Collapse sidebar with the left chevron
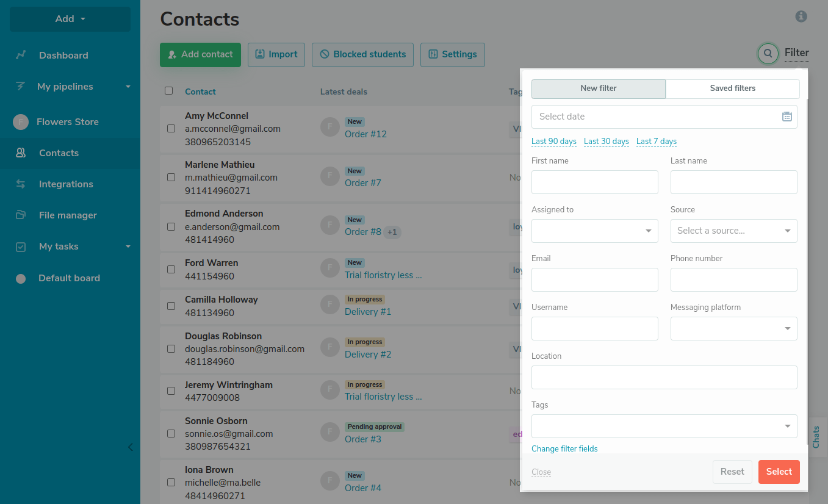This screenshot has width=828, height=504. point(130,447)
